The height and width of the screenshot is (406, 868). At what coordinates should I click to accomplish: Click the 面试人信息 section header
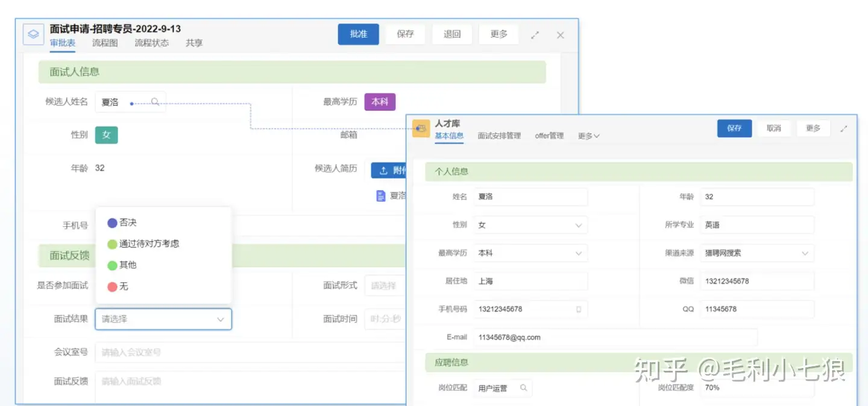(292, 72)
